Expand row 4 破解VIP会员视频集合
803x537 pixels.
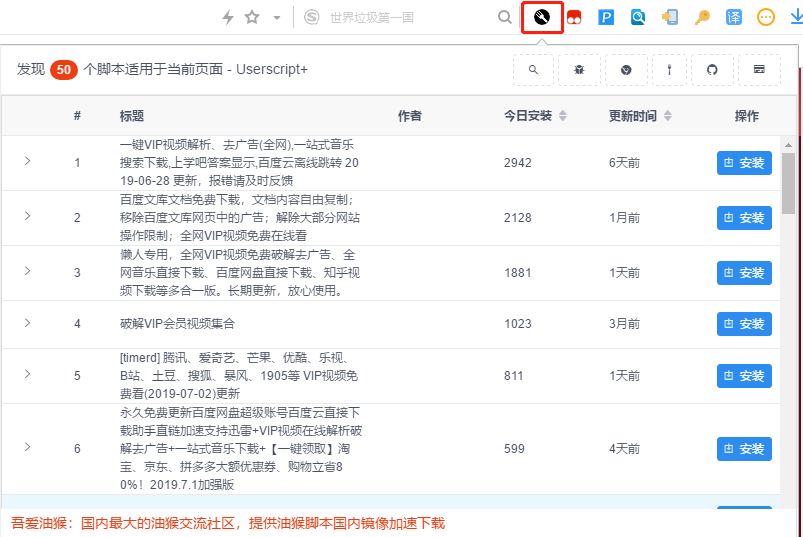point(28,323)
